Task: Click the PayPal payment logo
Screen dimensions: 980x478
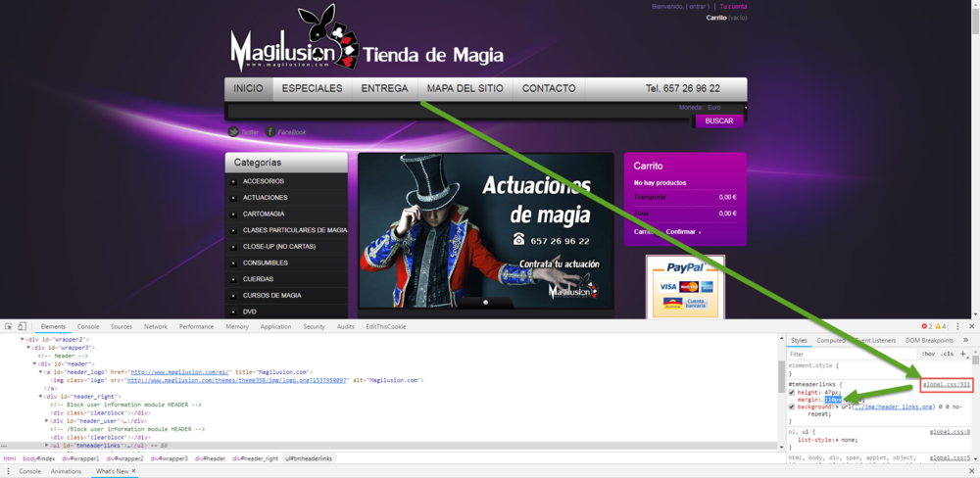Action: pyautogui.click(x=685, y=267)
